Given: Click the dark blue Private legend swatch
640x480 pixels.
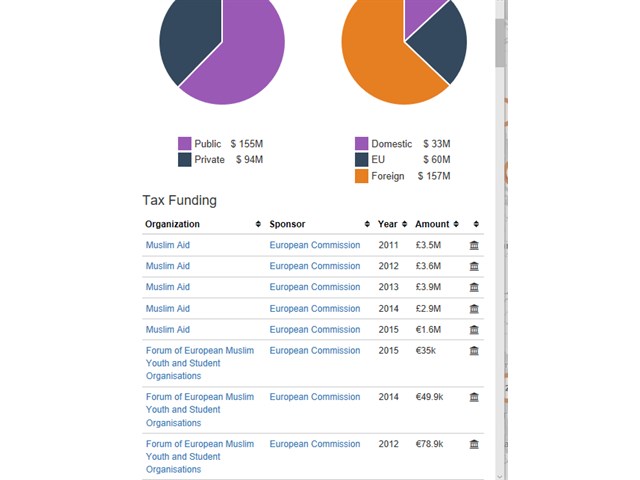Looking at the screenshot, I should point(184,160).
